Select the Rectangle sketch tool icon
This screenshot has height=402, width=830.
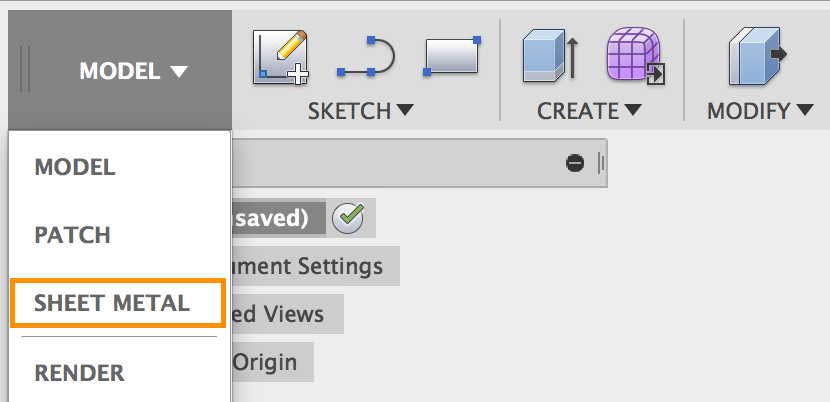(453, 55)
